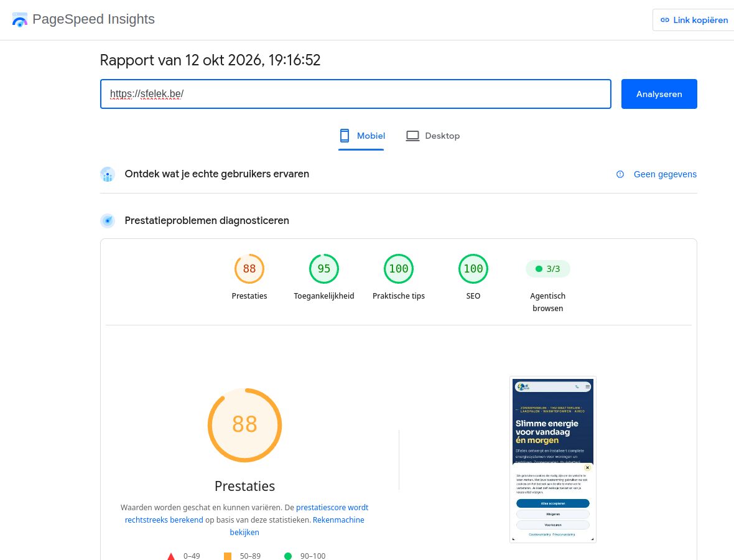Click the Toegankelijkheid label
Viewport: 734px width, 560px height.
323,296
